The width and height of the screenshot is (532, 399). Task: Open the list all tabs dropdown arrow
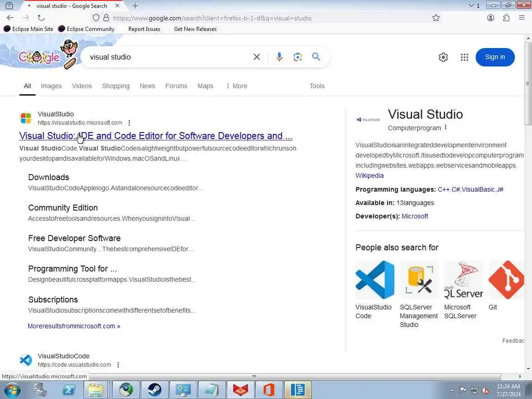click(471, 6)
